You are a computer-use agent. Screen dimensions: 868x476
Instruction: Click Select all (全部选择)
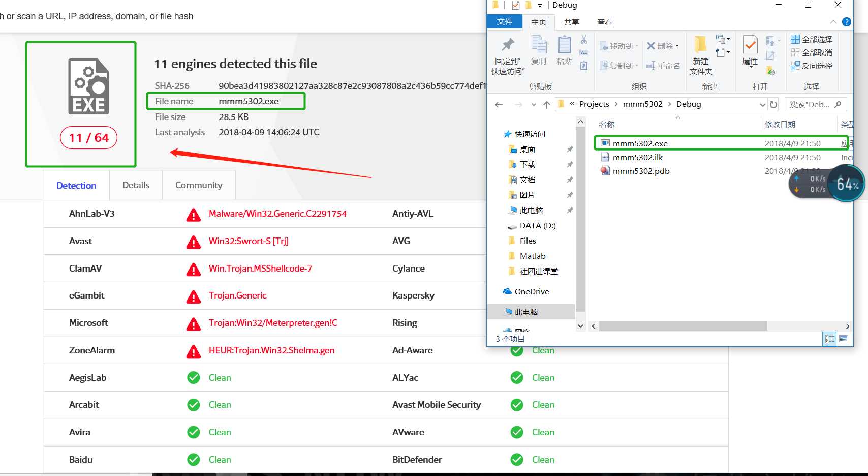812,39
